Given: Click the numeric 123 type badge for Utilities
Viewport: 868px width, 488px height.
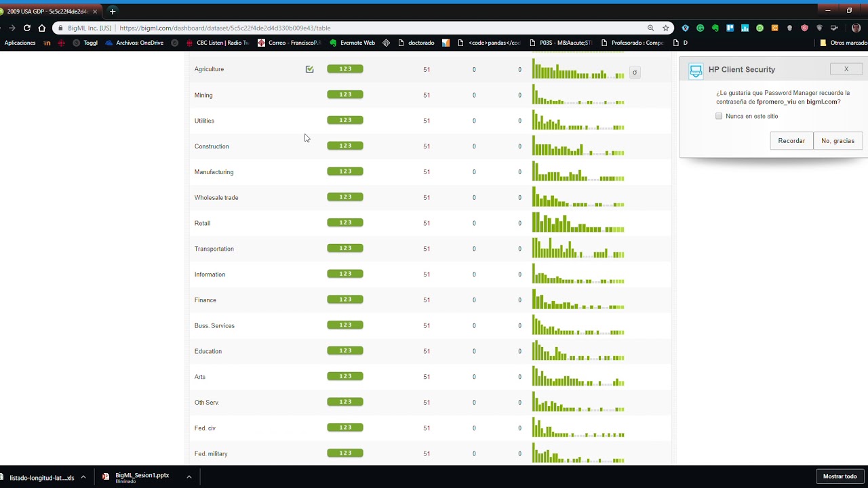Looking at the screenshot, I should (345, 120).
